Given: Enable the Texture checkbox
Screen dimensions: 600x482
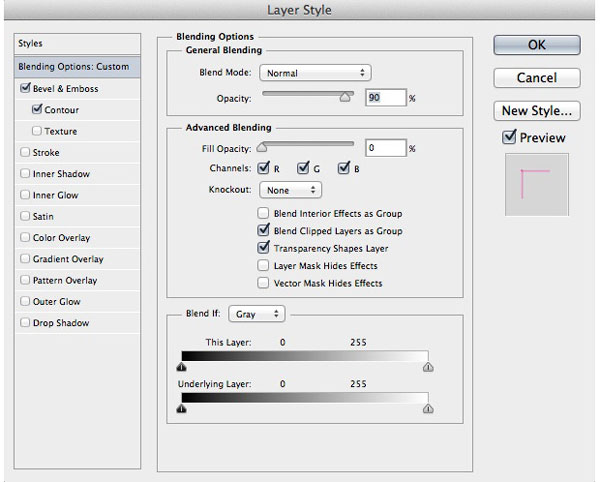Looking at the screenshot, I should [x=37, y=131].
